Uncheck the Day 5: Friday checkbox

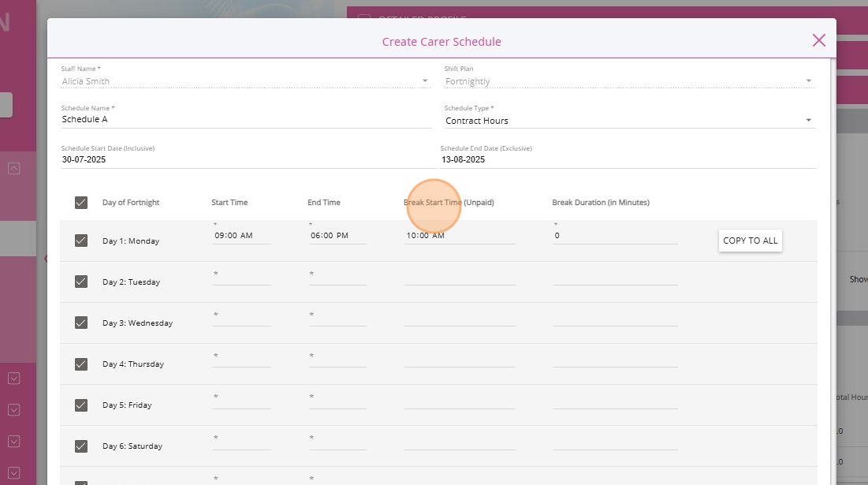pos(81,405)
